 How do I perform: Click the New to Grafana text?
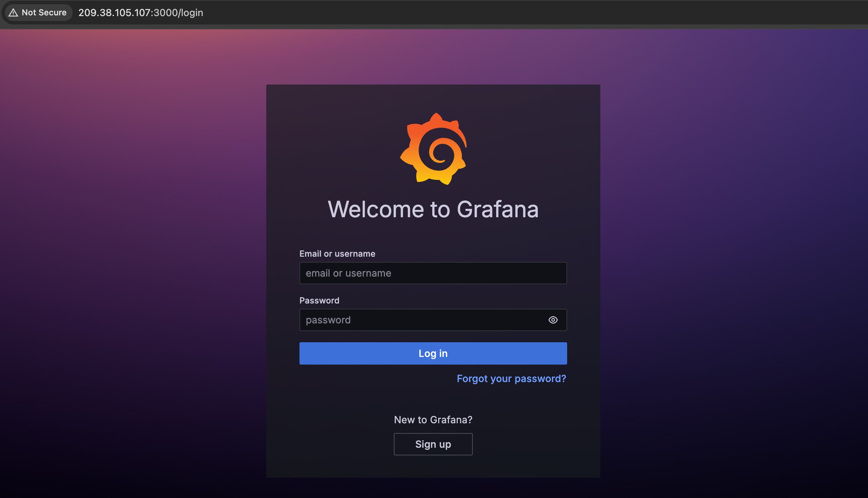click(x=433, y=419)
